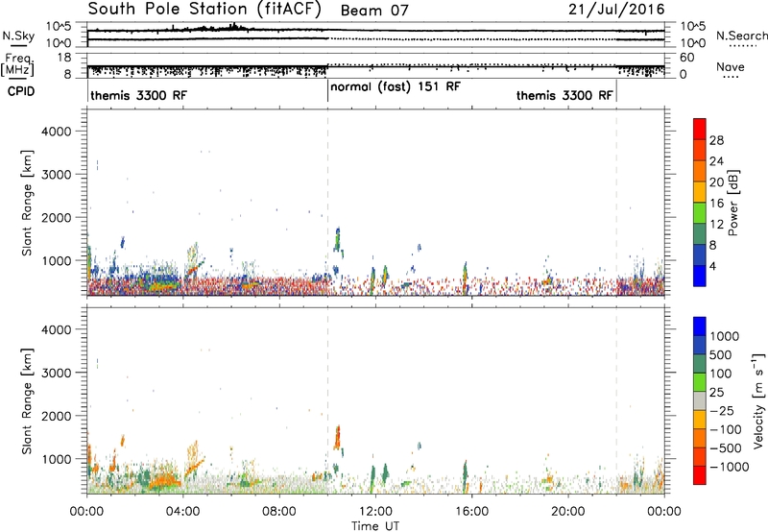Click the date '21/Jul/2016'
The height and width of the screenshot is (532, 768).
click(616, 10)
